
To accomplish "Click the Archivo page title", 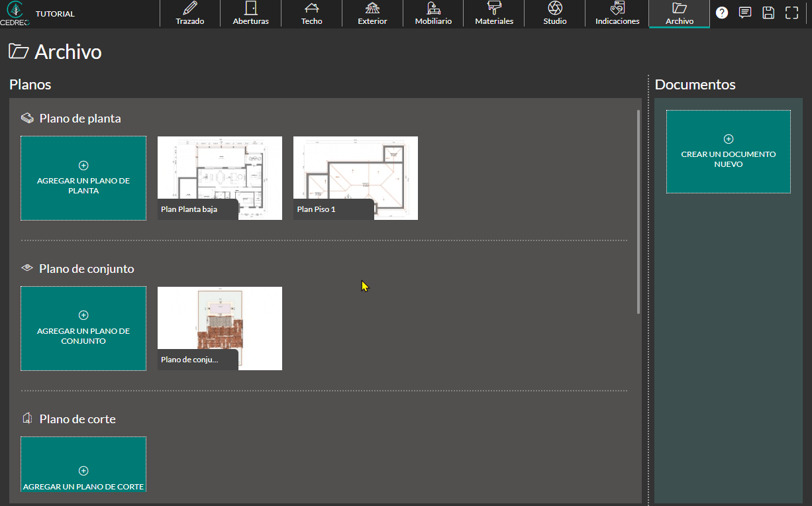I will (x=68, y=52).
